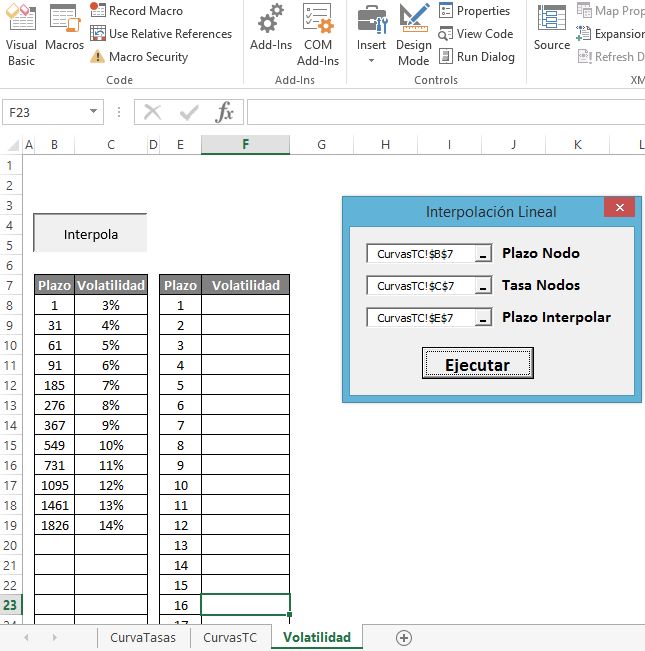Switch to the CurvasTC sheet tab
This screenshot has height=651, width=645.
230,637
